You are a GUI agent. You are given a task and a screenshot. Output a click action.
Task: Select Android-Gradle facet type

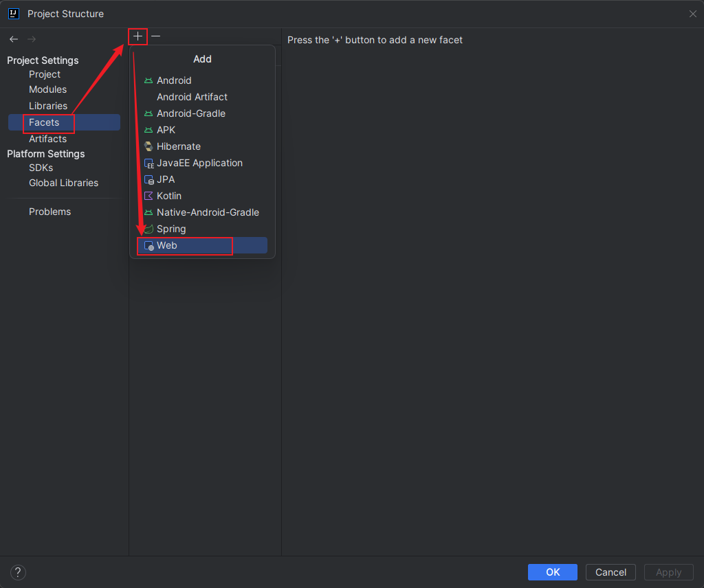[202, 113]
